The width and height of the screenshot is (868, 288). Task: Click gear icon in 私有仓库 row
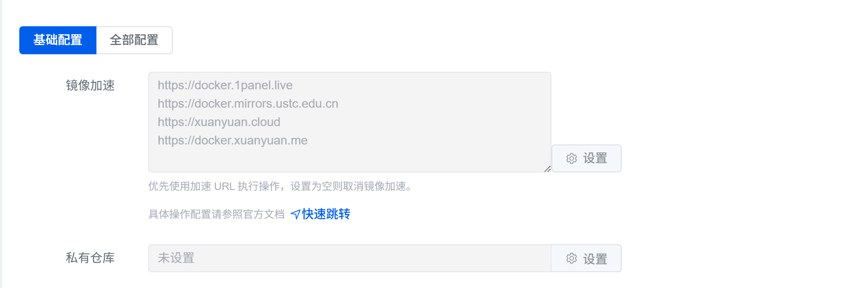pos(571,258)
